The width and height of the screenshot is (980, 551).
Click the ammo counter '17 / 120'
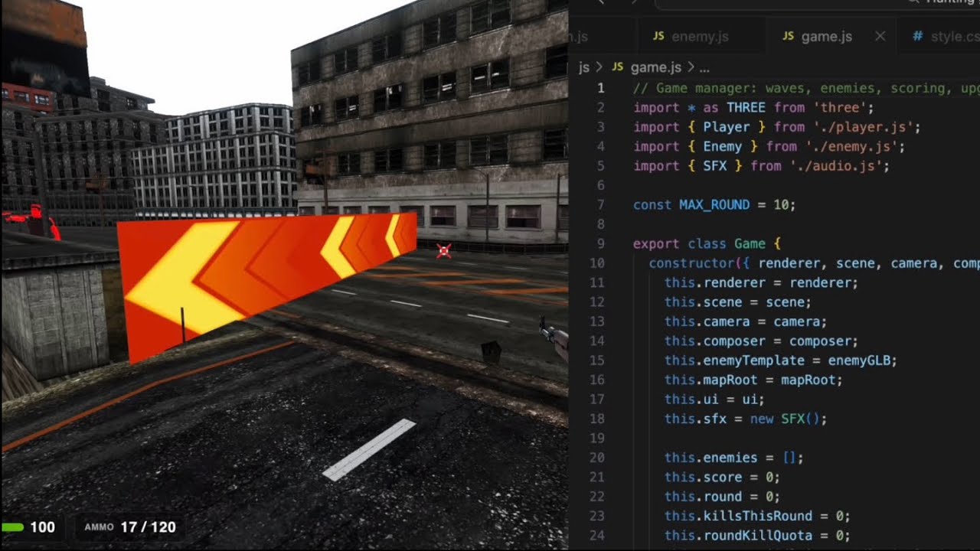click(x=148, y=527)
